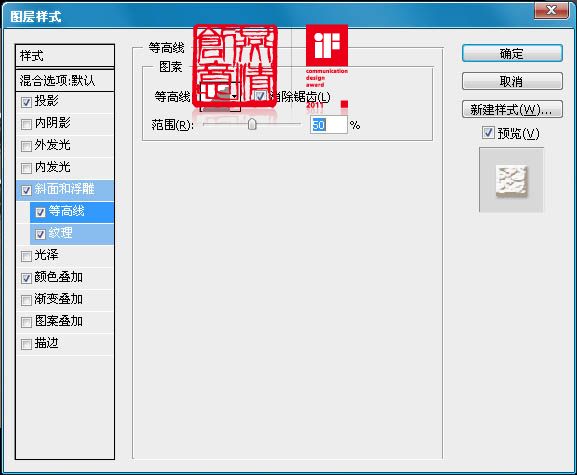This screenshot has height=475, width=577.
Task: Close the 图层样式 dialog window
Action: coord(551,10)
